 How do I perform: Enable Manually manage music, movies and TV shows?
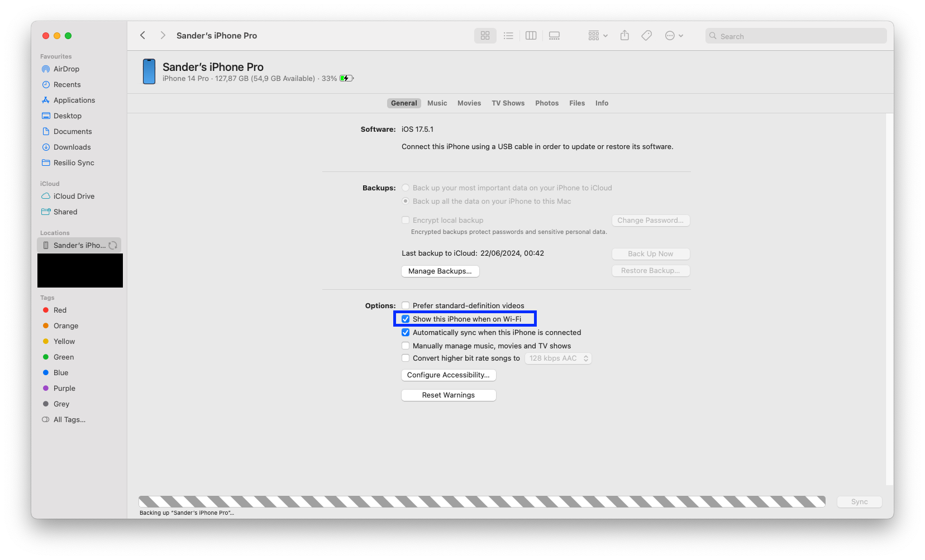click(406, 346)
